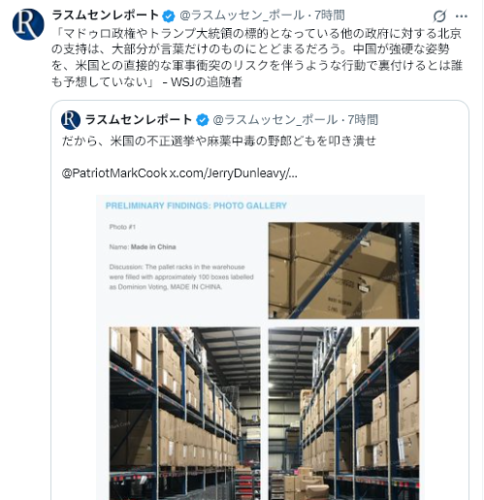Click the blue verified badge in main tweet
This screenshot has height=500, width=484.
[169, 16]
